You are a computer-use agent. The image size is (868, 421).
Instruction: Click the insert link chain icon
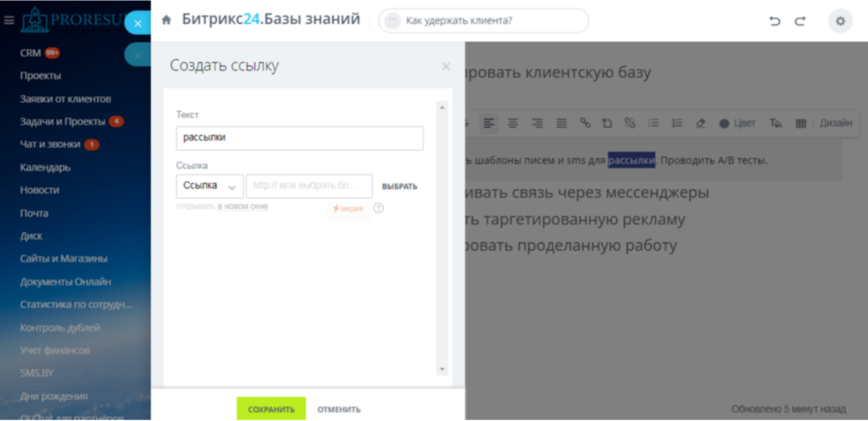pyautogui.click(x=585, y=123)
